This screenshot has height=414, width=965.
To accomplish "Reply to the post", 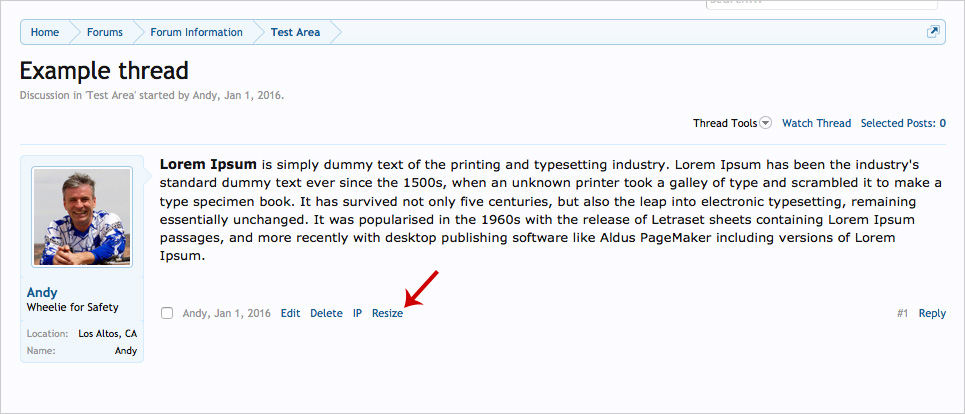I will [x=932, y=313].
